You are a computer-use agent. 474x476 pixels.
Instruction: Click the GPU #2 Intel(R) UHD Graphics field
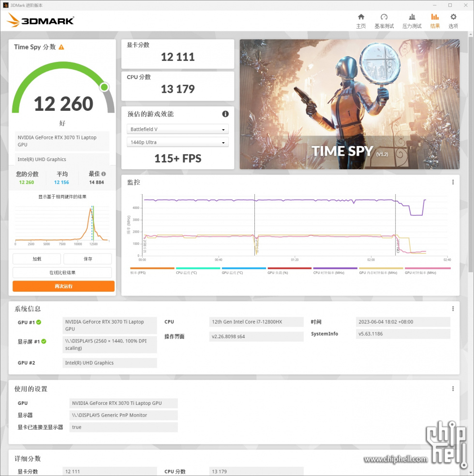coord(109,363)
